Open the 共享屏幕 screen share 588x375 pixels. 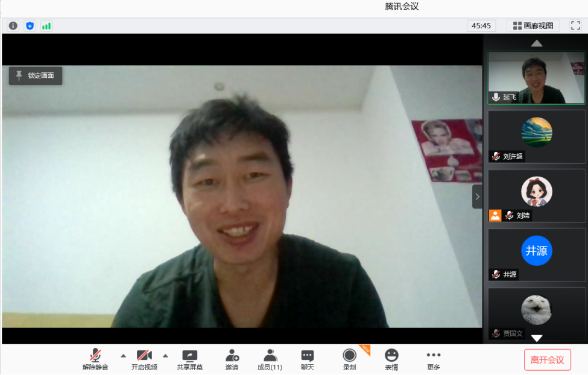pos(189,360)
